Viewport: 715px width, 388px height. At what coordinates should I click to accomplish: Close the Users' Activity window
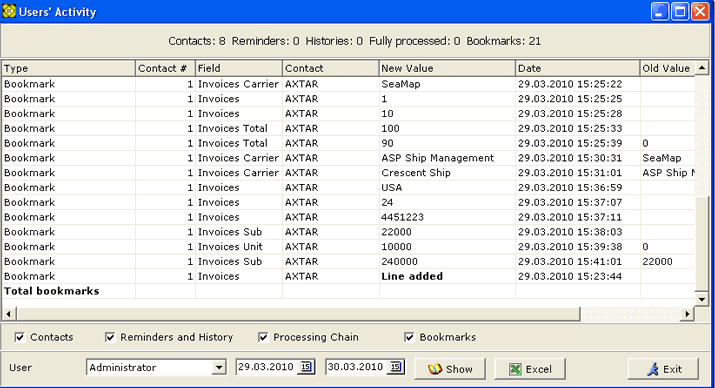click(x=700, y=11)
